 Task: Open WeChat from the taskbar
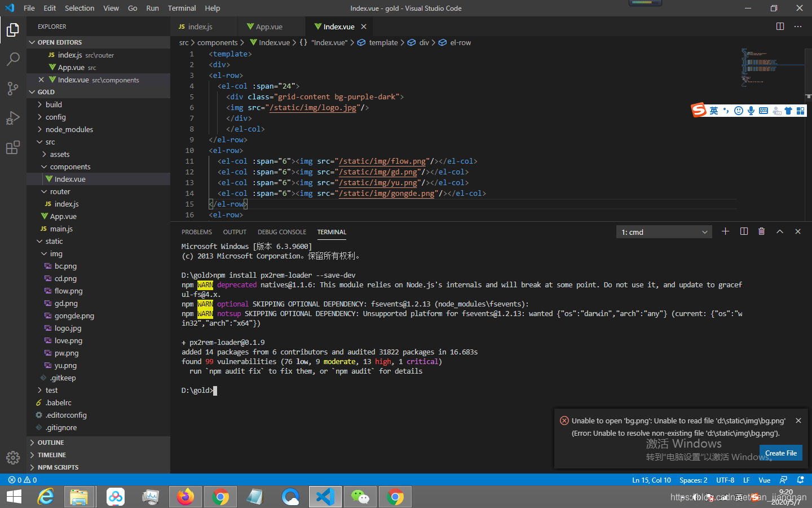tap(360, 497)
